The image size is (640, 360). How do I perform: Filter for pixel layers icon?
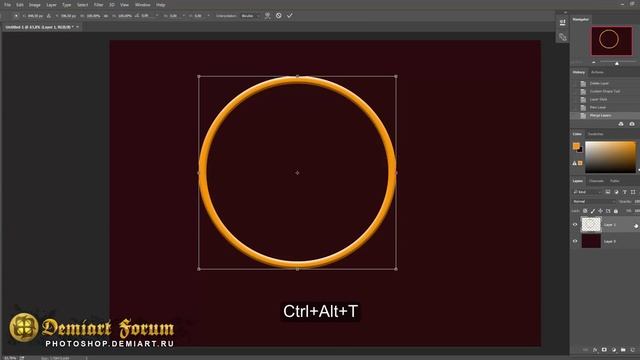click(x=608, y=192)
